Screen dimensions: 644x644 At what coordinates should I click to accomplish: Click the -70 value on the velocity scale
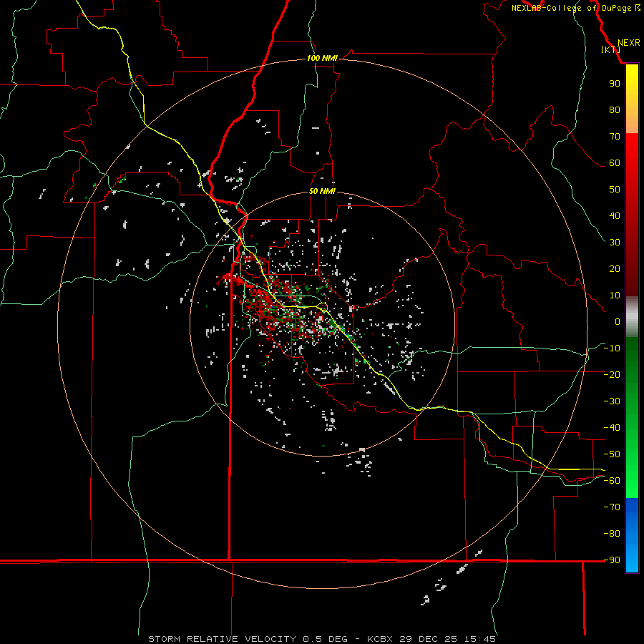coord(612,507)
